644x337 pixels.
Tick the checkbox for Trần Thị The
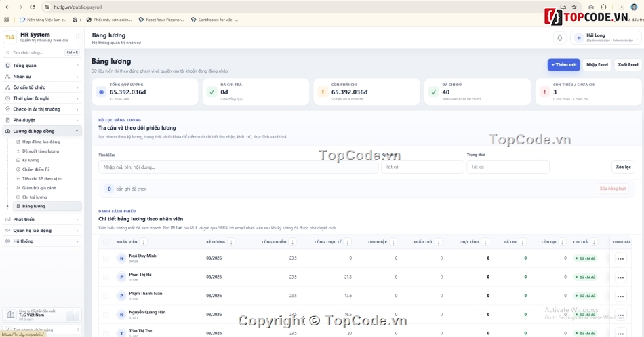click(x=106, y=334)
